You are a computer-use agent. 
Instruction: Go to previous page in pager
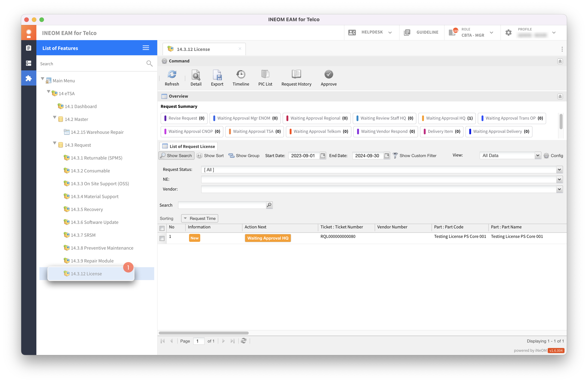(x=171, y=341)
